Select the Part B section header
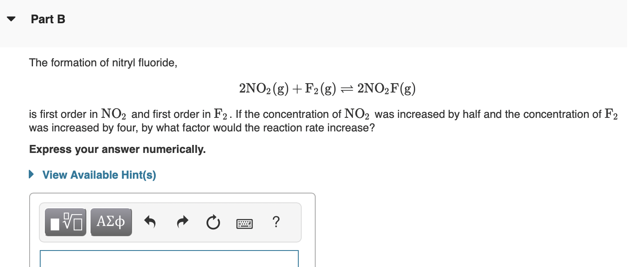This screenshot has width=644, height=267. (48, 19)
